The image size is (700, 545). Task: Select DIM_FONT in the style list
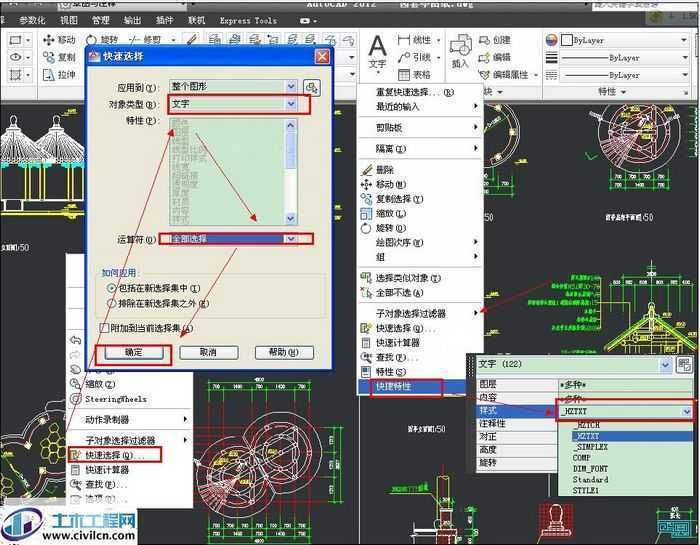[x=625, y=469]
